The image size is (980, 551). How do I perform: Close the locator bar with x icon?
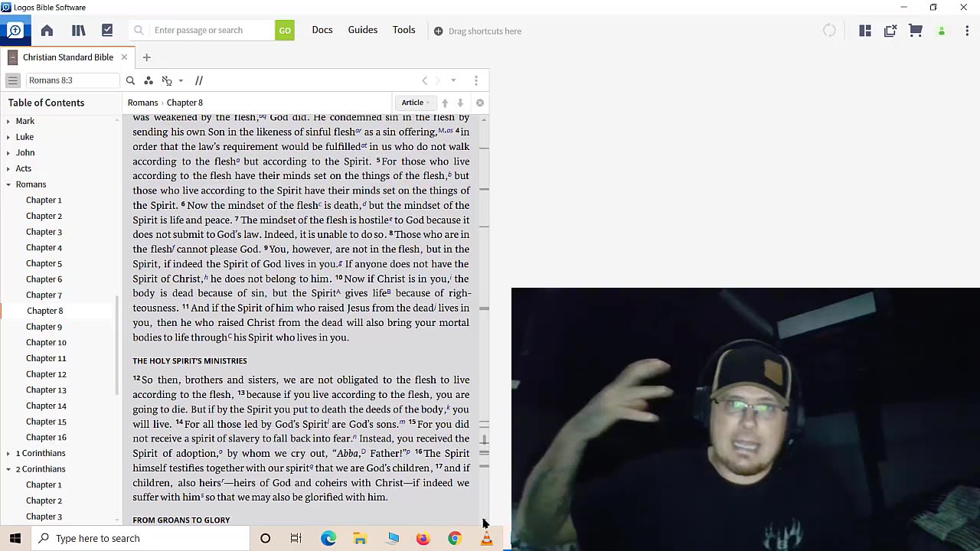coord(480,103)
